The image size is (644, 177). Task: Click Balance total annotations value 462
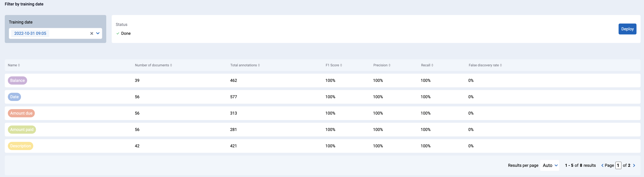pyautogui.click(x=233, y=80)
